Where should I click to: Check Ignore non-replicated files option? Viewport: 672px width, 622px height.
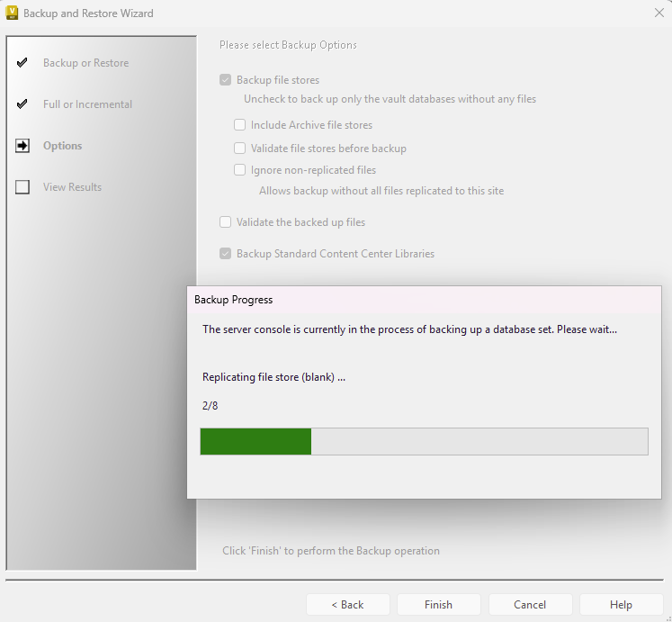[x=239, y=170]
